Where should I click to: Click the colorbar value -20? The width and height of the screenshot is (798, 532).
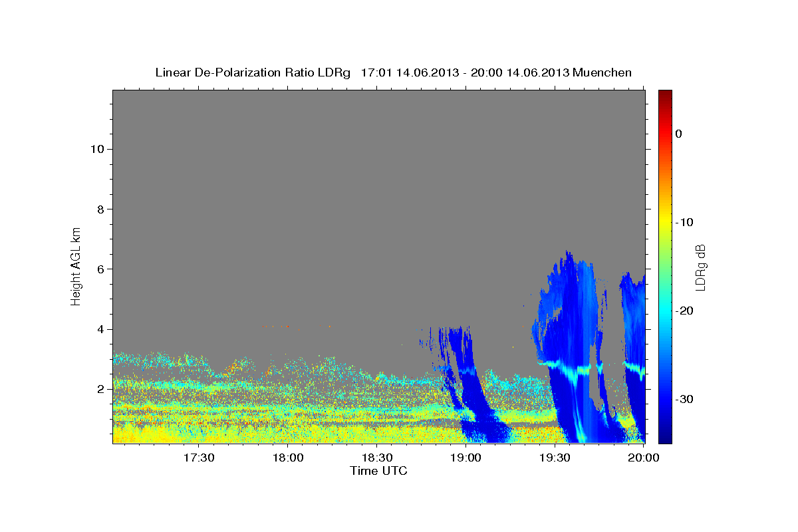[685, 311]
